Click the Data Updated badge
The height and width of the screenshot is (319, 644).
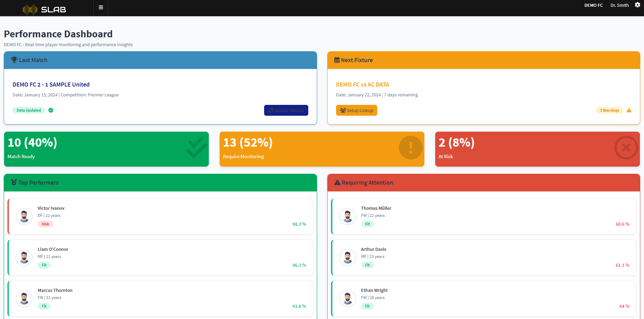coord(29,110)
